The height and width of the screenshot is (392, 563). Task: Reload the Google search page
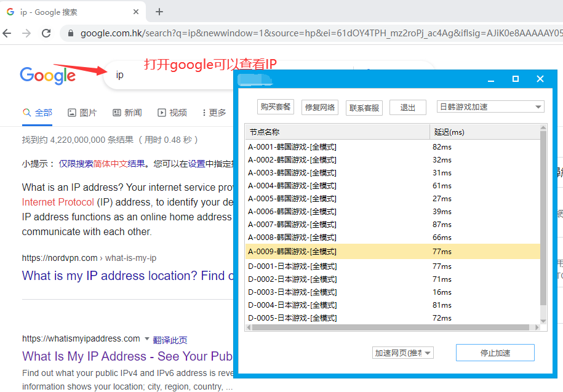pos(46,33)
